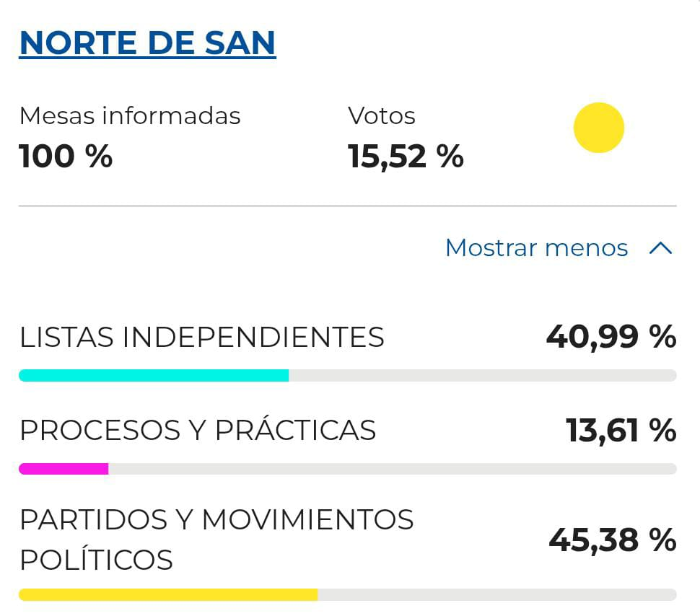Screen dimensions: 700x616
Task: Click the gray unfilled part of the PROCESOS Y PRÁCTICAS bar
Action: (392, 469)
